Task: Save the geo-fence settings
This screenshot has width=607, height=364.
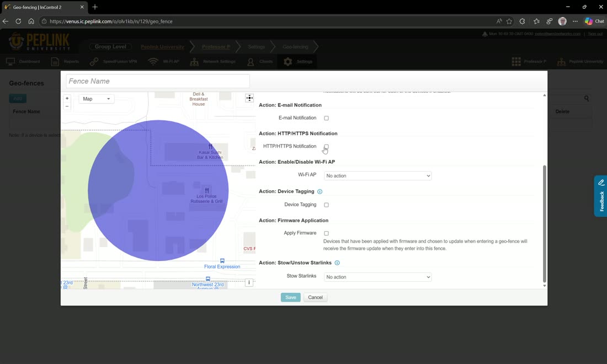Action: [x=291, y=297]
